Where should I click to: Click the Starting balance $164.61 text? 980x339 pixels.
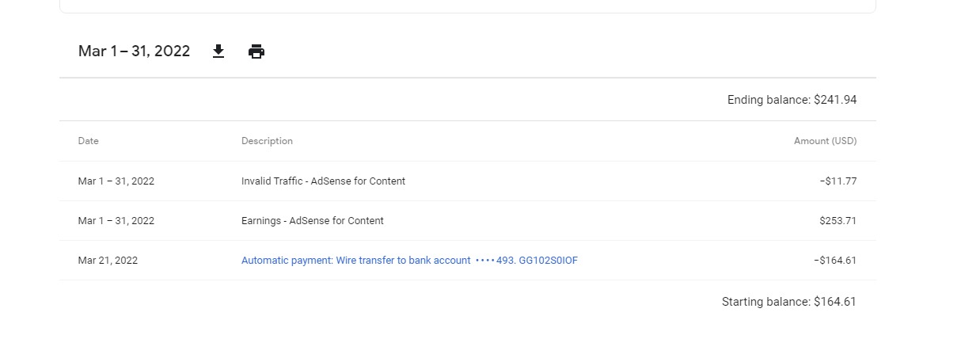click(788, 302)
